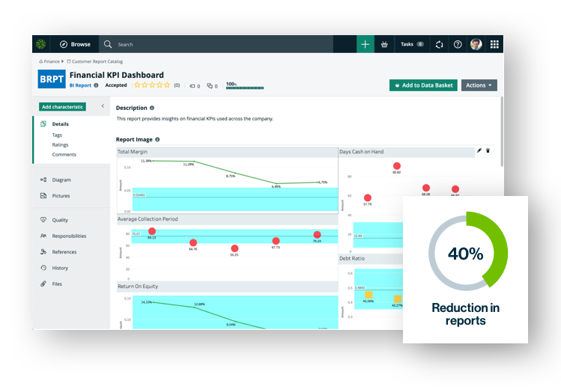Click the page vertical scrollbar

coord(502,132)
